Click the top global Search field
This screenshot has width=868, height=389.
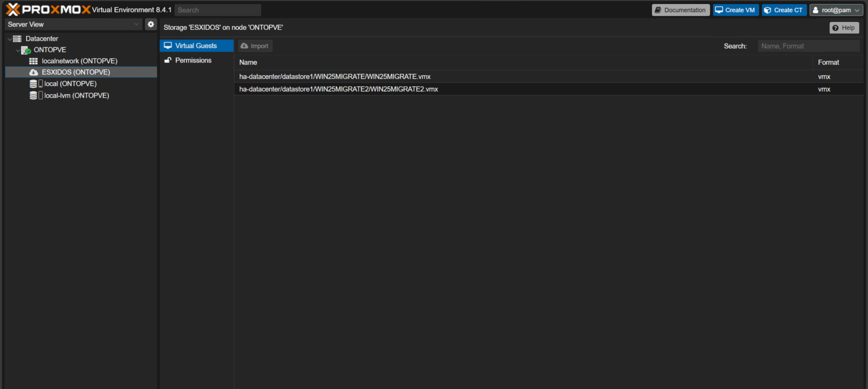[x=218, y=10]
